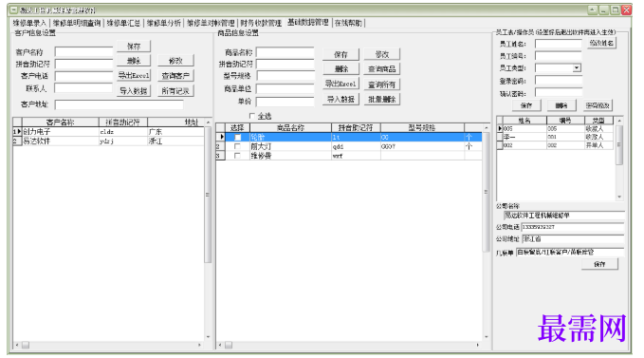Click product table vertical scrollbar

click(487, 233)
